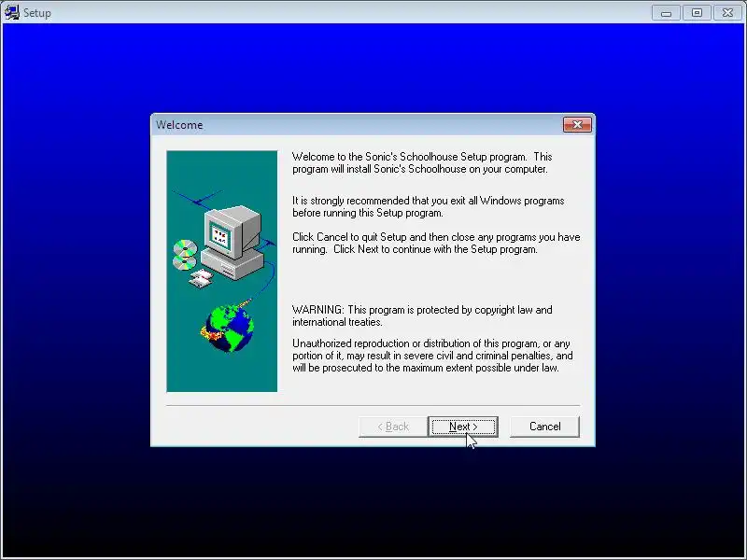Close the Welcome dialog with red X
This screenshot has height=560, width=747.
tap(577, 125)
